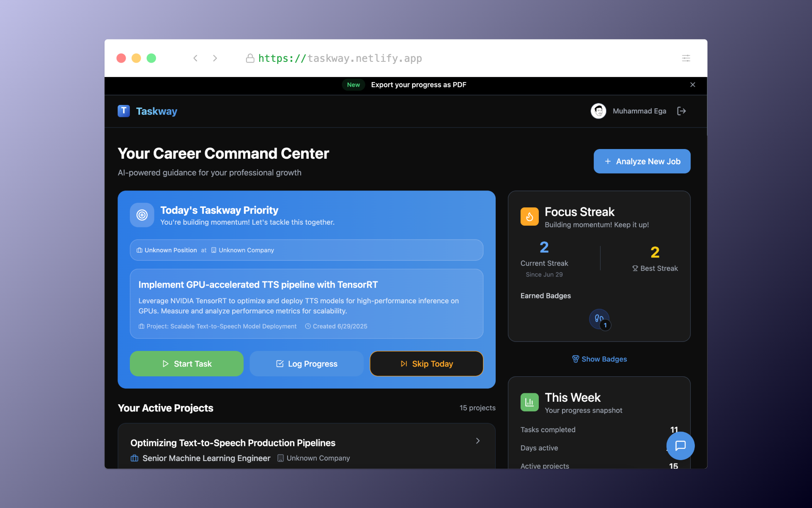Image resolution: width=812 pixels, height=508 pixels.
Task: Click the logout icon next to username
Action: pos(681,111)
